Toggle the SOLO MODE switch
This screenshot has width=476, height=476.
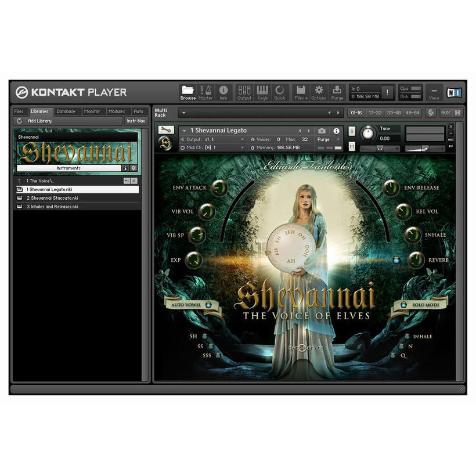403,305
